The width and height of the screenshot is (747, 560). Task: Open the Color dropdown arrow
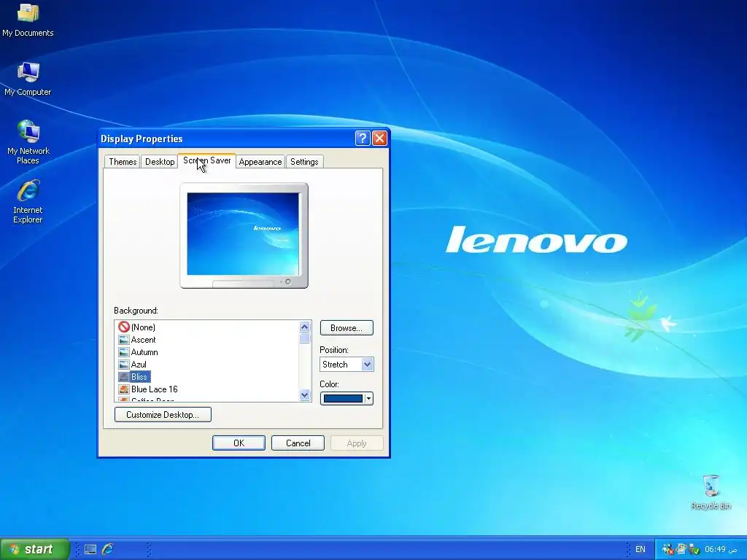pyautogui.click(x=368, y=399)
